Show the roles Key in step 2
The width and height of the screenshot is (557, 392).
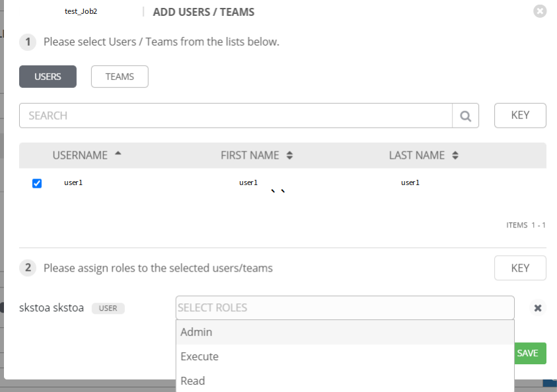[x=520, y=268]
